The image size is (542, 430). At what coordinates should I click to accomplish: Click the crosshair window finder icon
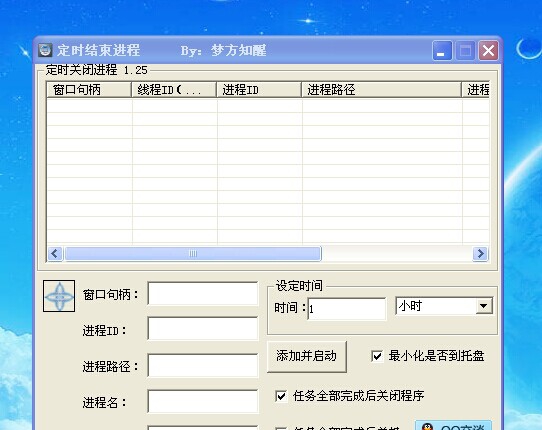(x=59, y=296)
